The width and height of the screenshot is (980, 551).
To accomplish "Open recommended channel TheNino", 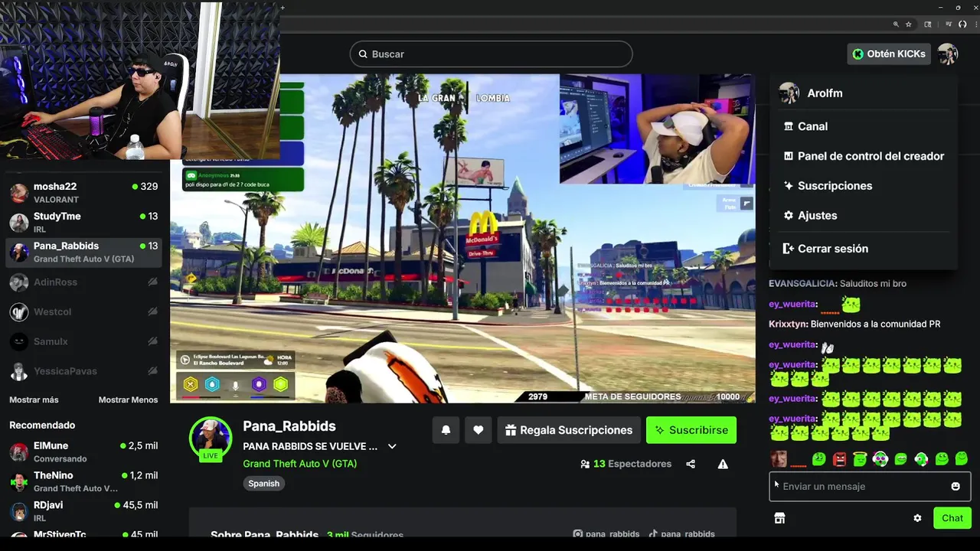I will (x=83, y=481).
